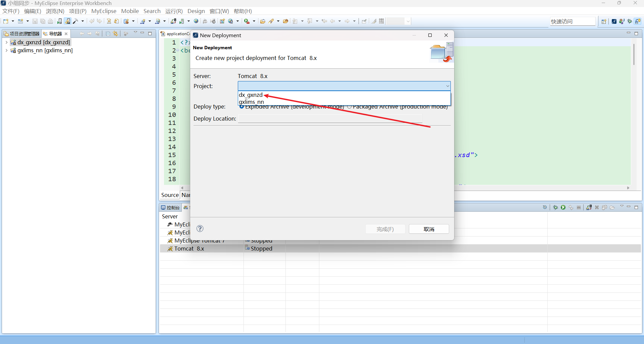The width and height of the screenshot is (644, 344).
Task: Open the 文件(F) menu
Action: coord(11,11)
